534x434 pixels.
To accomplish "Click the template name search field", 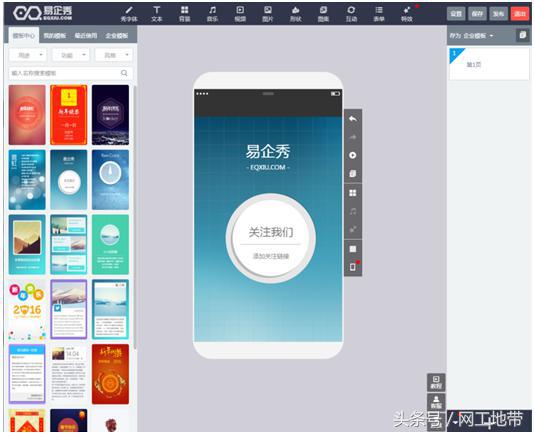I will (x=70, y=73).
